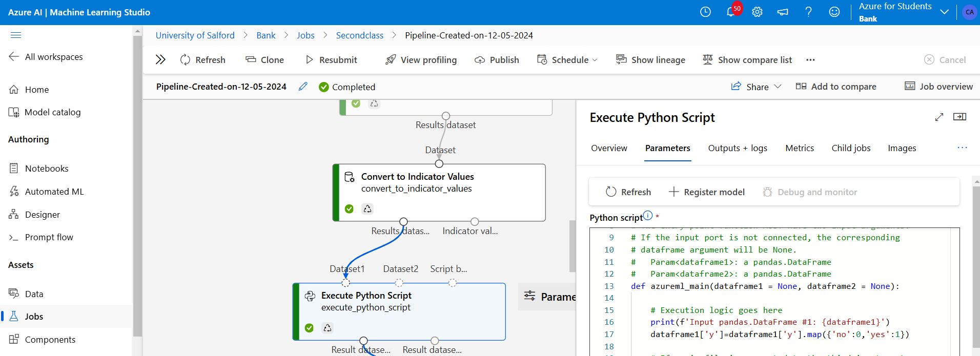Refresh the pipeline job from toolbar
This screenshot has height=356, width=980.
point(202,60)
